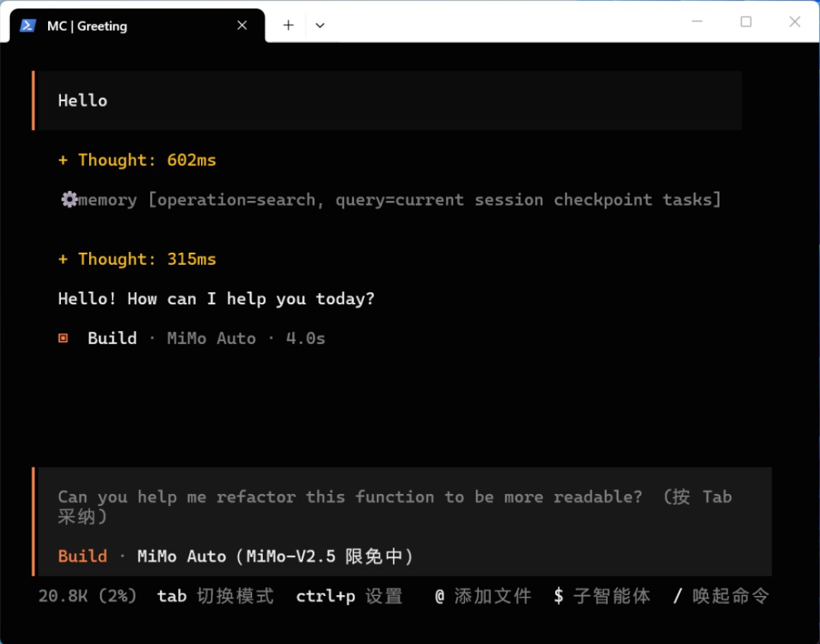The width and height of the screenshot is (820, 644).
Task: Click the / 唤起命令 hint
Action: pyautogui.click(x=721, y=596)
